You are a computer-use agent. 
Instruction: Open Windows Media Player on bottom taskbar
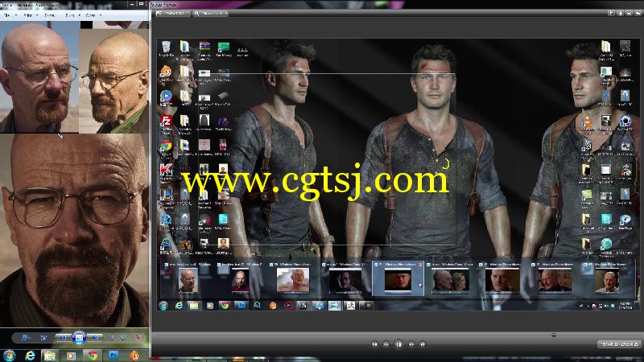pos(71,356)
